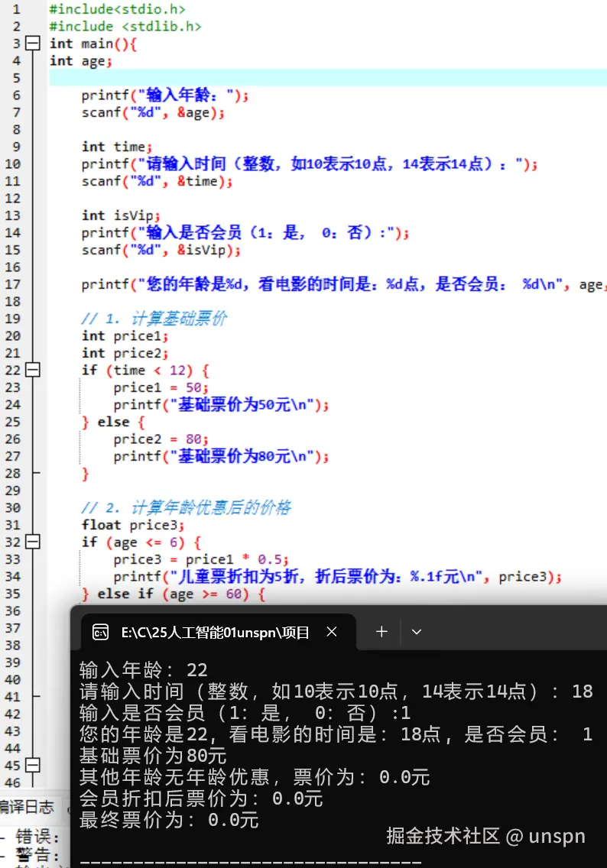Click the printf 请输入时间 statement on line 10
The height and width of the screenshot is (868, 607).
(310, 164)
